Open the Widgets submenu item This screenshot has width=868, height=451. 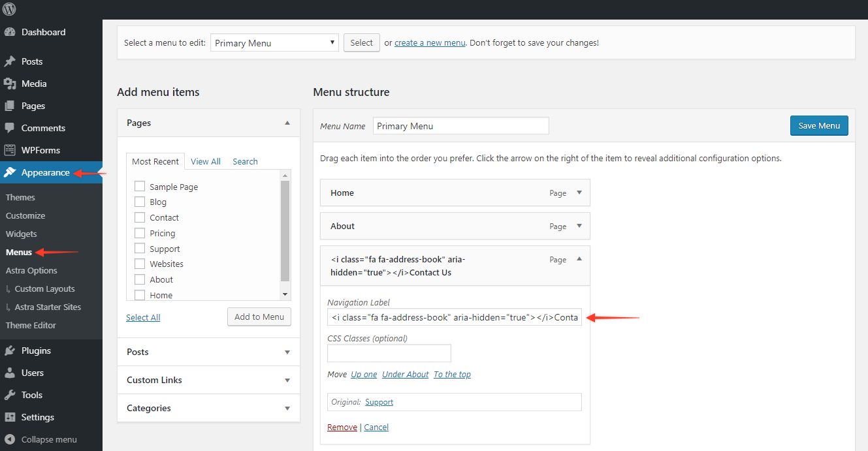pos(22,234)
